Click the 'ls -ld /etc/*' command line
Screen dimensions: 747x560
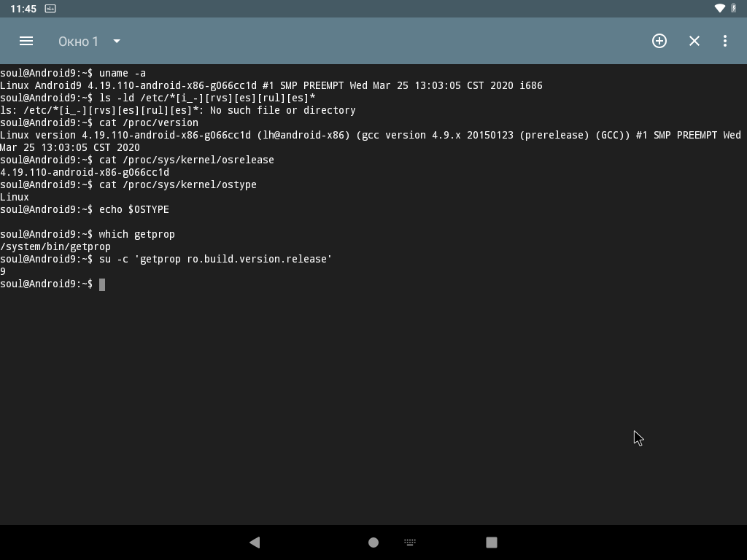[158, 98]
